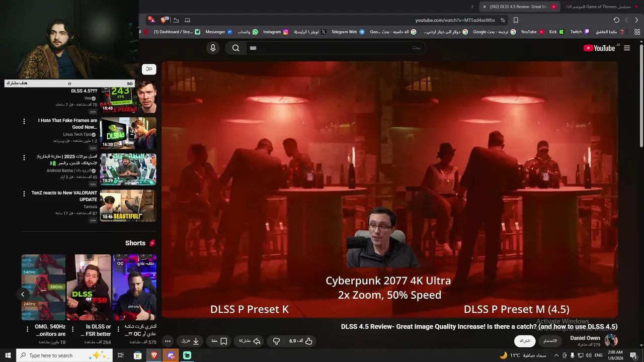Expand hidden system tray icons chevron
644x362 pixels.
(556, 355)
